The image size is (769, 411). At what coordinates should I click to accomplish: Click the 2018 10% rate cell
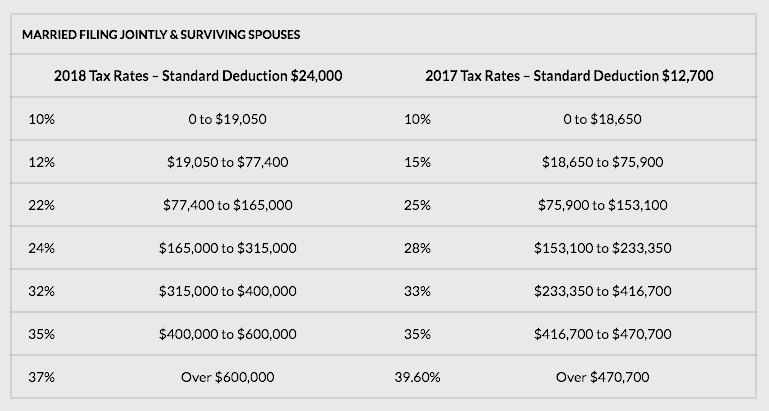42,119
